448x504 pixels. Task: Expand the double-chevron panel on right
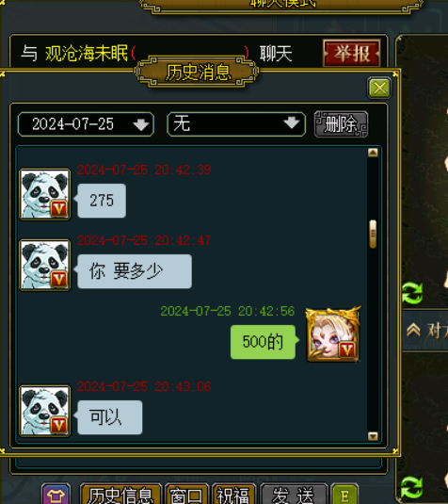(413, 330)
